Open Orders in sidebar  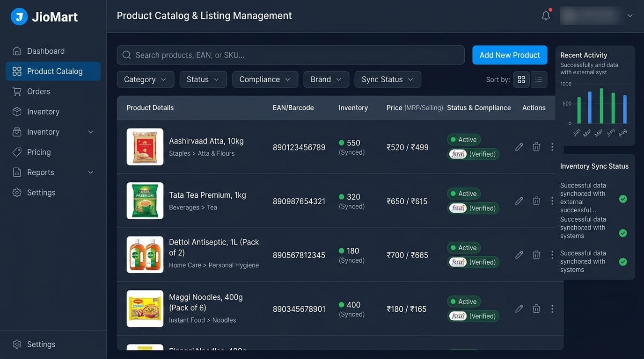[53, 92]
